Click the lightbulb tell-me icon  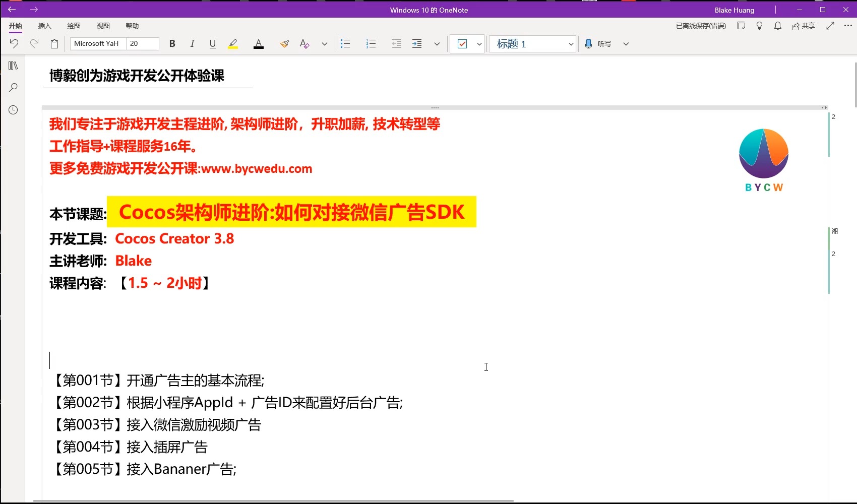click(760, 26)
